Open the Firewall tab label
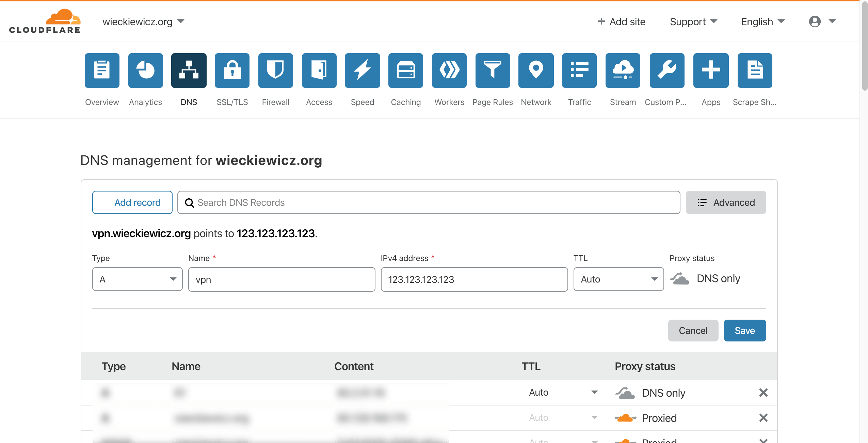Viewport: 868px width, 443px height. pos(276,102)
